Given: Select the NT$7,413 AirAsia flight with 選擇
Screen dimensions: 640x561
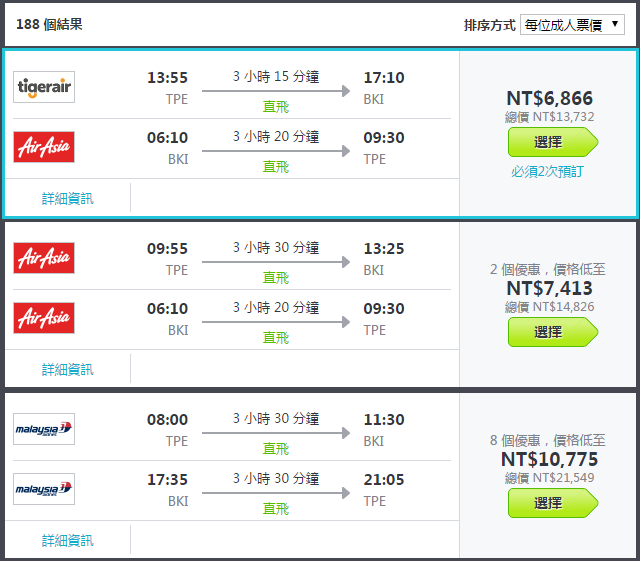Looking at the screenshot, I should 553,332.
